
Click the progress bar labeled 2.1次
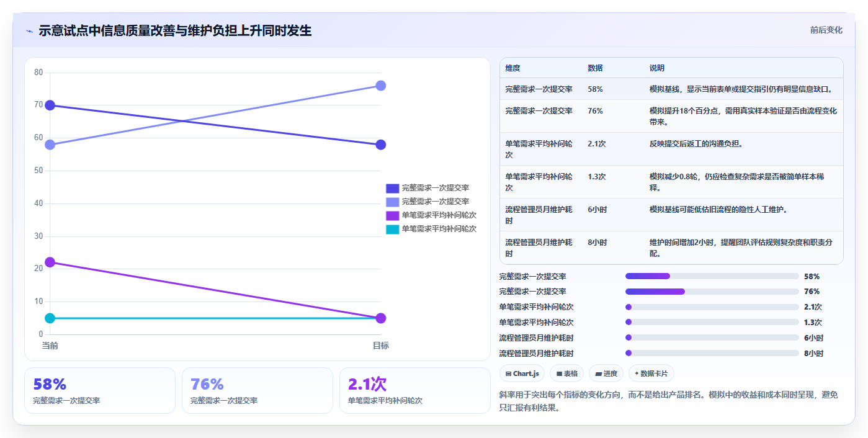[712, 307]
